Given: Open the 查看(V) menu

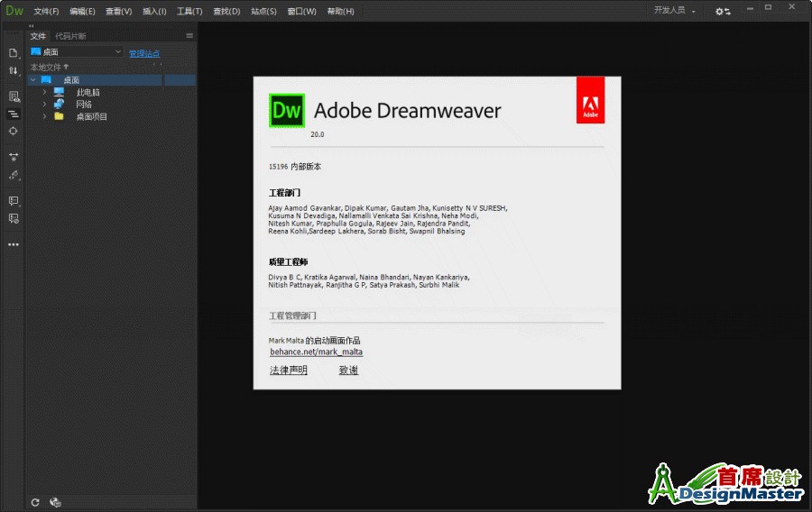Looking at the screenshot, I should [x=118, y=11].
